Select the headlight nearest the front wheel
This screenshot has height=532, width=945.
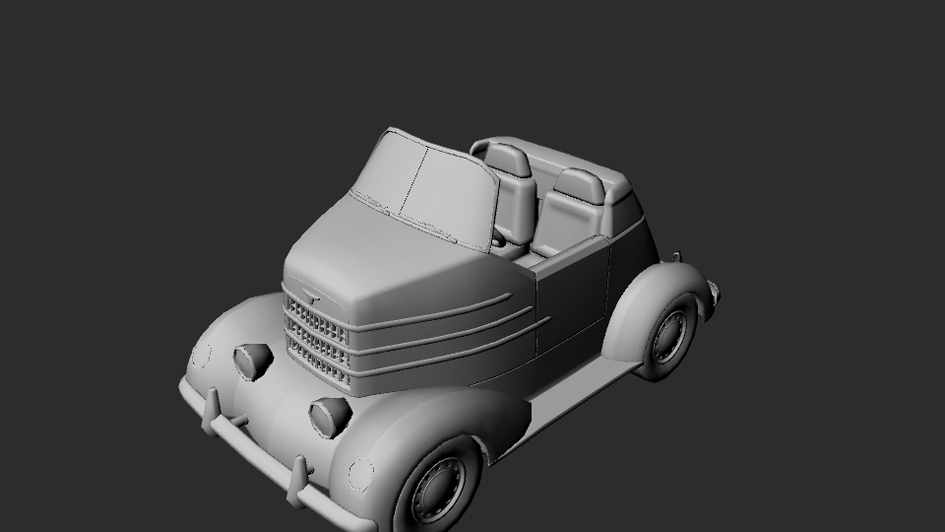(x=330, y=417)
